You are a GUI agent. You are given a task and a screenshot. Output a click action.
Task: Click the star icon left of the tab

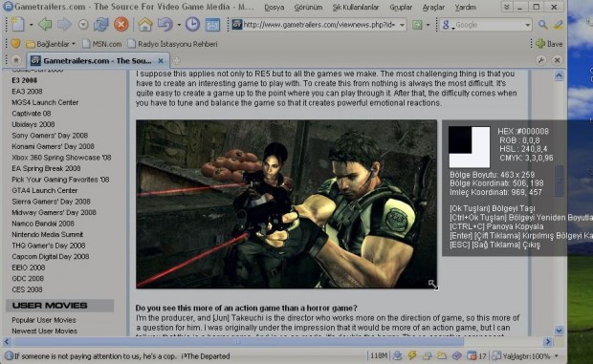pos(16,60)
